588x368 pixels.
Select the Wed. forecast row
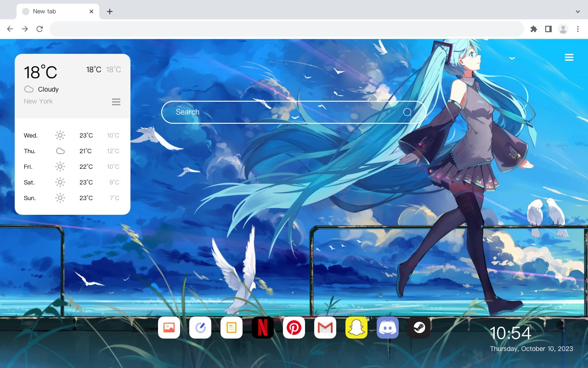coord(72,135)
